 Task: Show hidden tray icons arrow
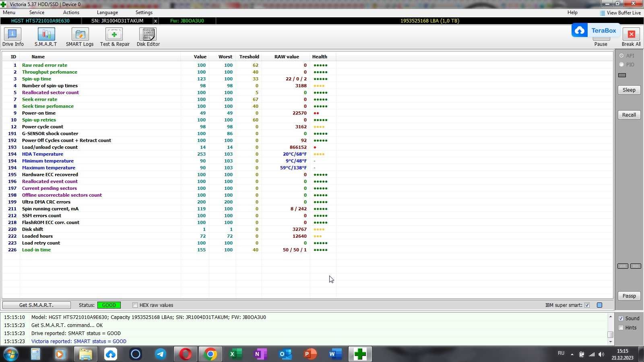(x=572, y=354)
